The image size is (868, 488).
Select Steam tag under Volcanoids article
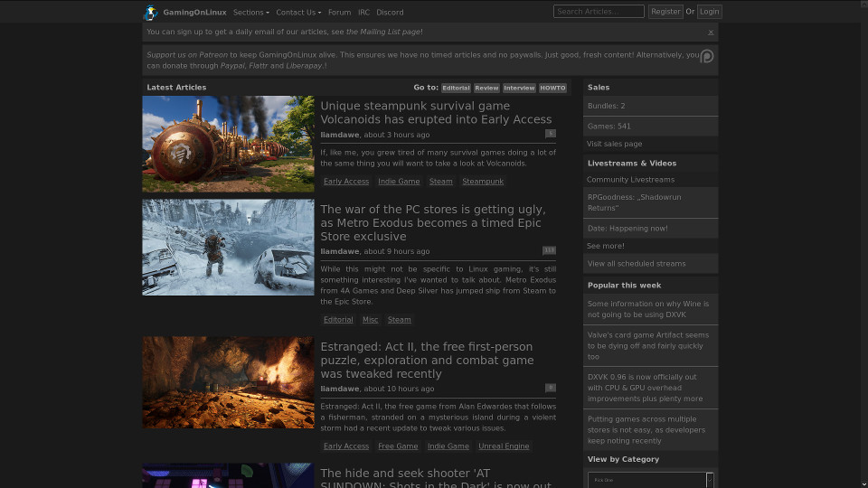click(x=440, y=182)
